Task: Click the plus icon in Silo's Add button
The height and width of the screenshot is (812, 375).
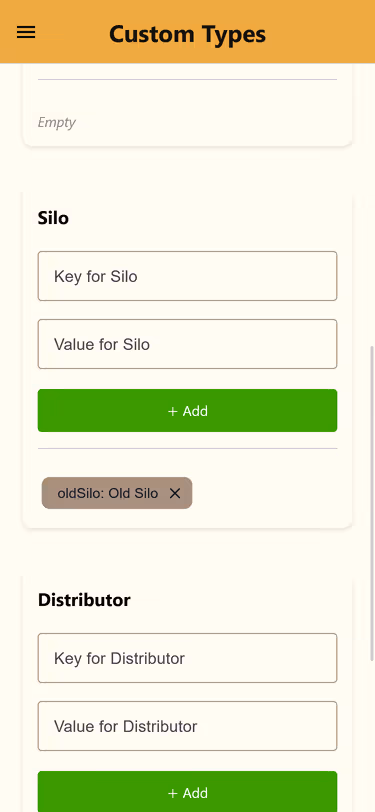Action: pos(172,411)
